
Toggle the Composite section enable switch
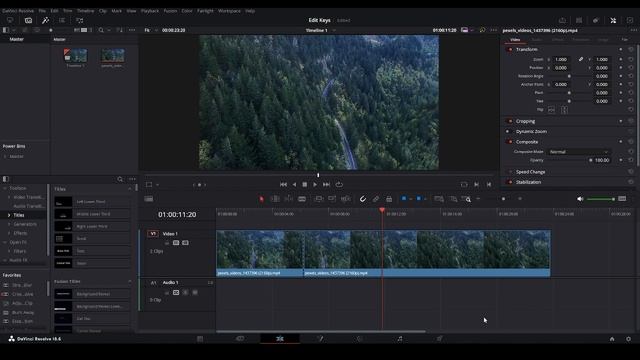[x=509, y=142]
